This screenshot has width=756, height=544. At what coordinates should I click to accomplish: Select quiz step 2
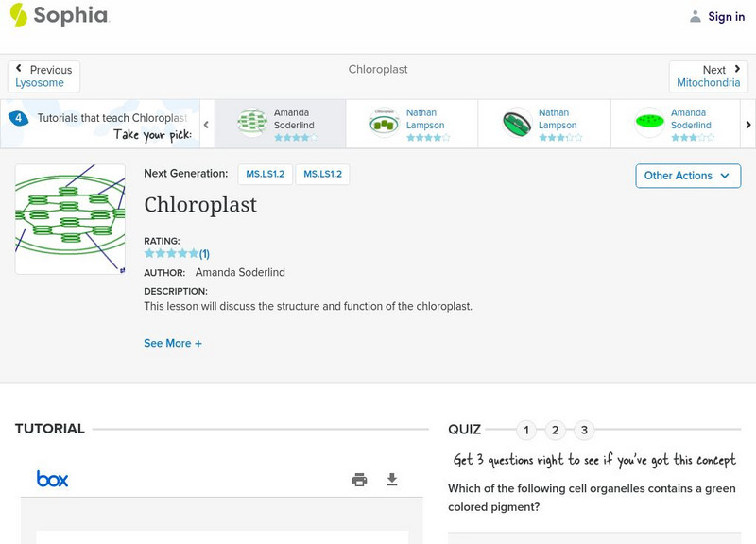pyautogui.click(x=556, y=429)
